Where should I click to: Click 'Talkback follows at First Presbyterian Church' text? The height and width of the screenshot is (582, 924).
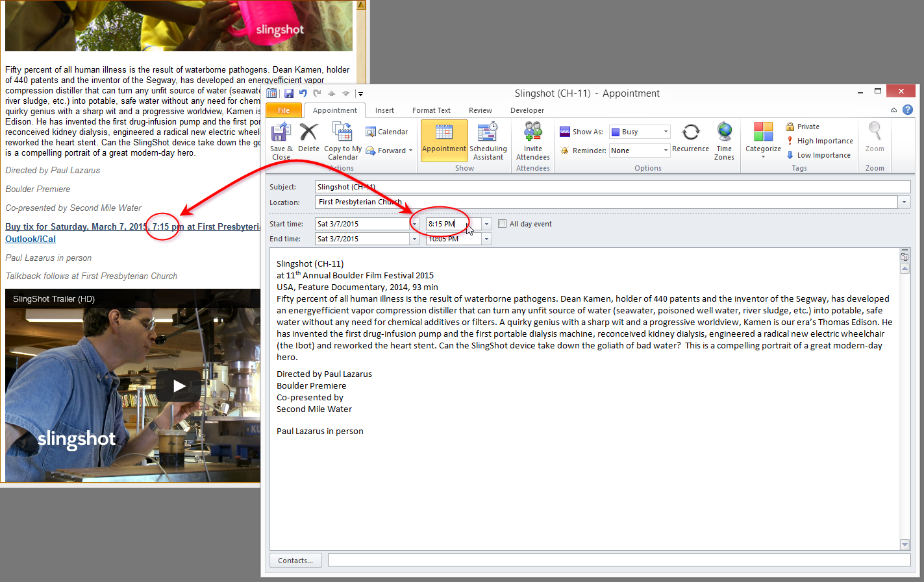[x=92, y=276]
